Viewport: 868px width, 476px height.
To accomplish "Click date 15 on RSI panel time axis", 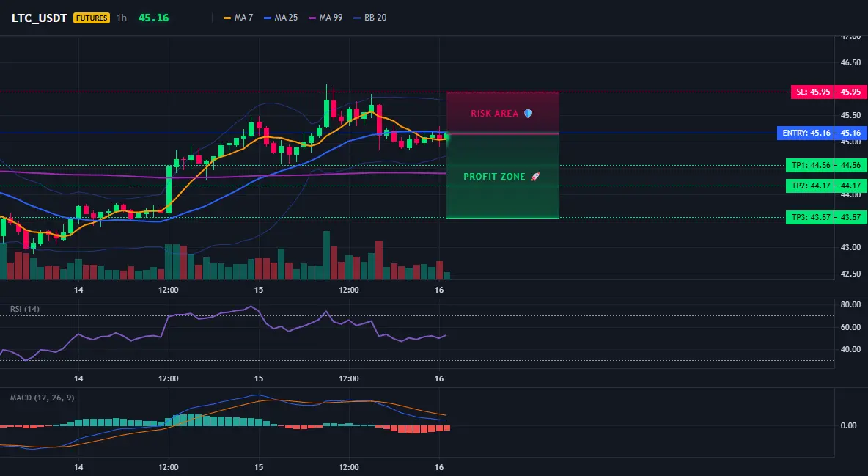I will 259,378.
